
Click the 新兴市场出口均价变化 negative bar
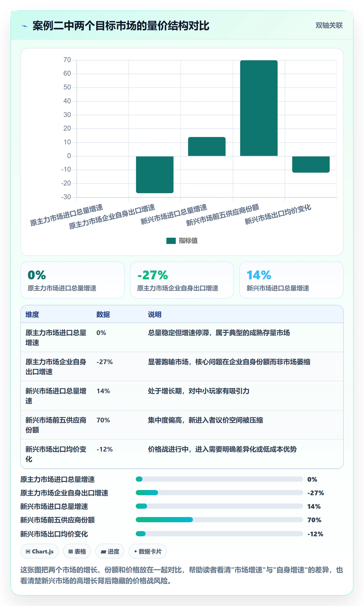[311, 164]
